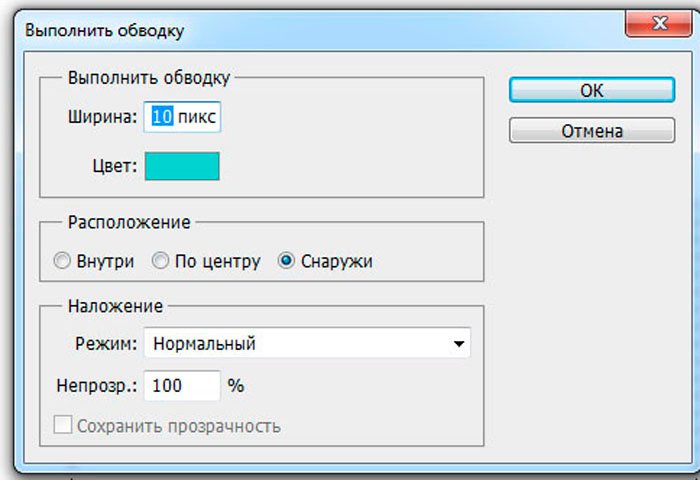The height and width of the screenshot is (480, 700).
Task: Toggle the Сохранить прозрачность checkbox
Action: click(62, 426)
